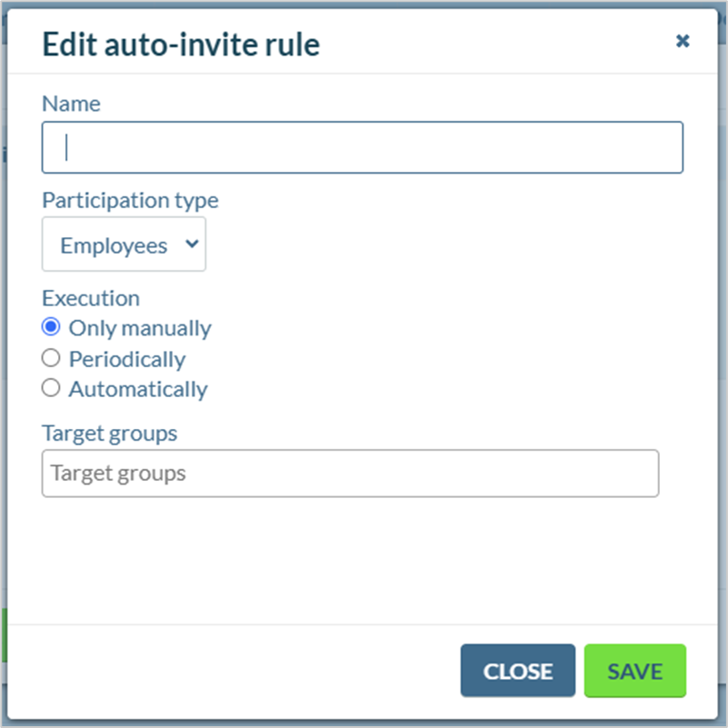The width and height of the screenshot is (728, 728).
Task: Click the "Automatically" label text
Action: tap(138, 390)
